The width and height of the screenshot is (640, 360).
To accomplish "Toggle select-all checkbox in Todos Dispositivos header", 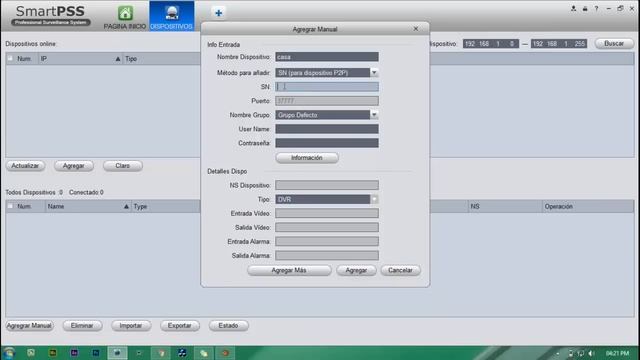I will pos(10,207).
